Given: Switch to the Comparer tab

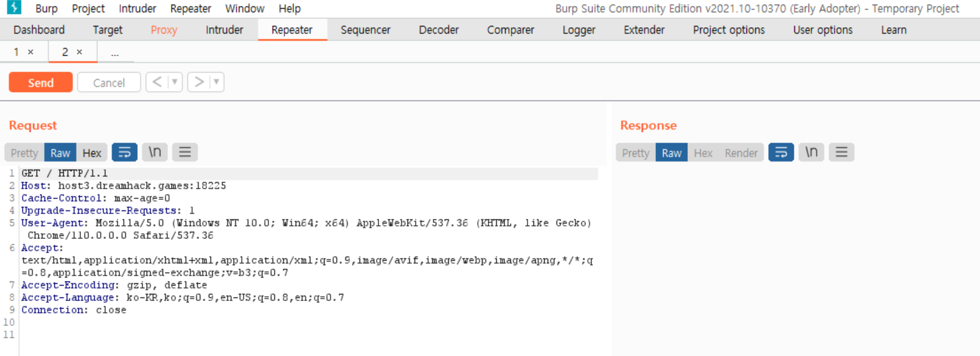Looking at the screenshot, I should [x=510, y=30].
